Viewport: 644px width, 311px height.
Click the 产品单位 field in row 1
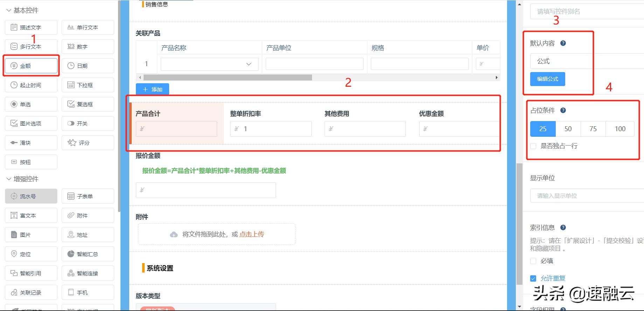click(x=314, y=64)
